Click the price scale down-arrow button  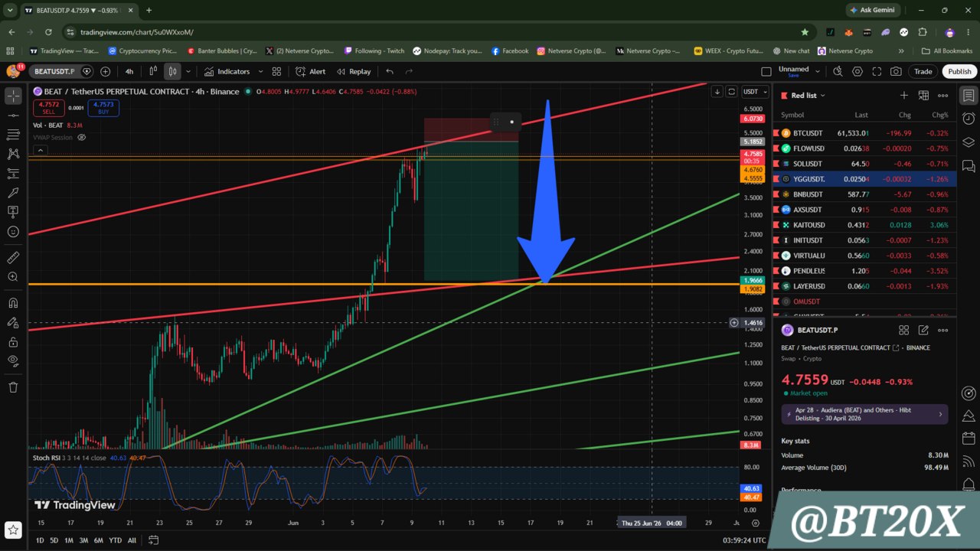(x=717, y=92)
